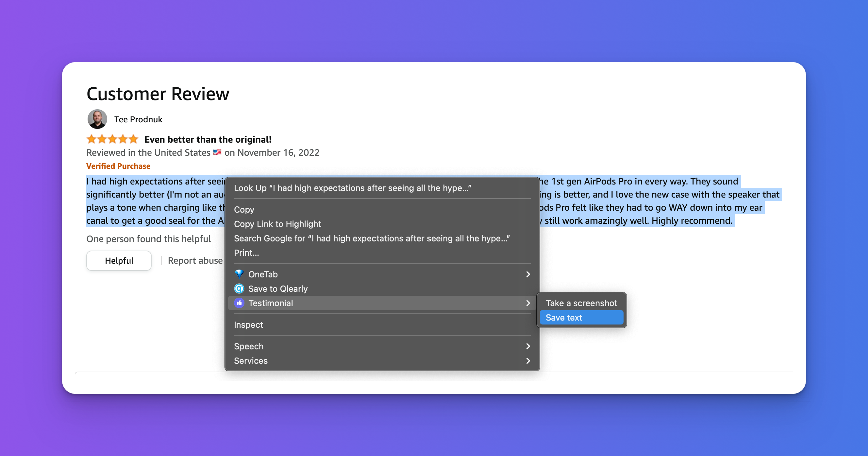Click Tee Prodnuk reviewer name
868x456 pixels.
coord(138,119)
